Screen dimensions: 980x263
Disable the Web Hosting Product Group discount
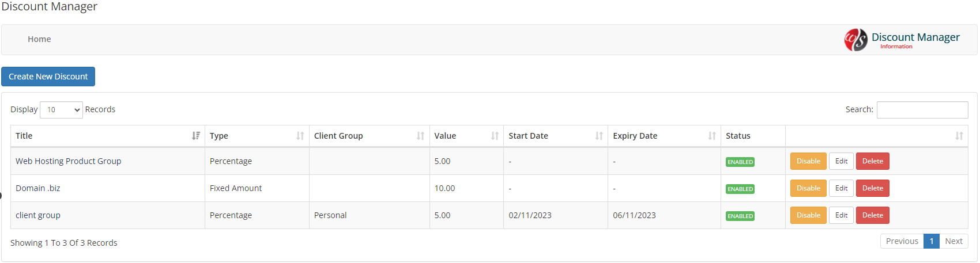[808, 161]
